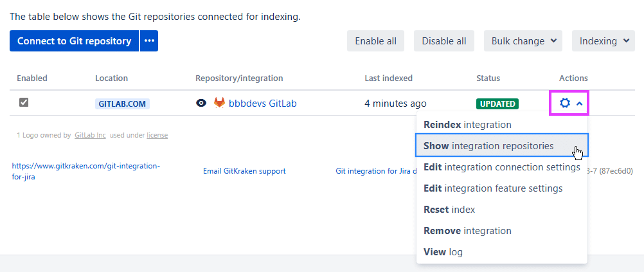
Task: Open the bbbdevs GitLab link
Action: coord(262,103)
